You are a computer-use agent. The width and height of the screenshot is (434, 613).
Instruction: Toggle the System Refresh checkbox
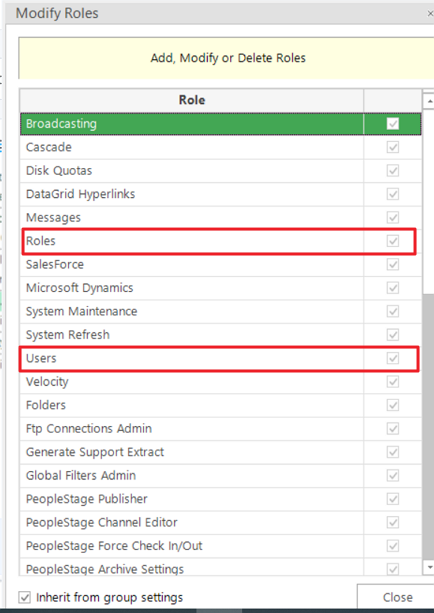(x=393, y=335)
